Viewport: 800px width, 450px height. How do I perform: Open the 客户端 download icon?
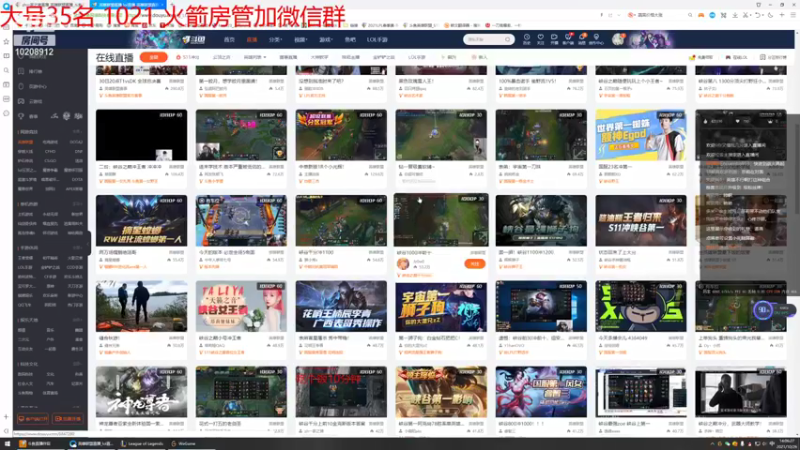[568, 39]
